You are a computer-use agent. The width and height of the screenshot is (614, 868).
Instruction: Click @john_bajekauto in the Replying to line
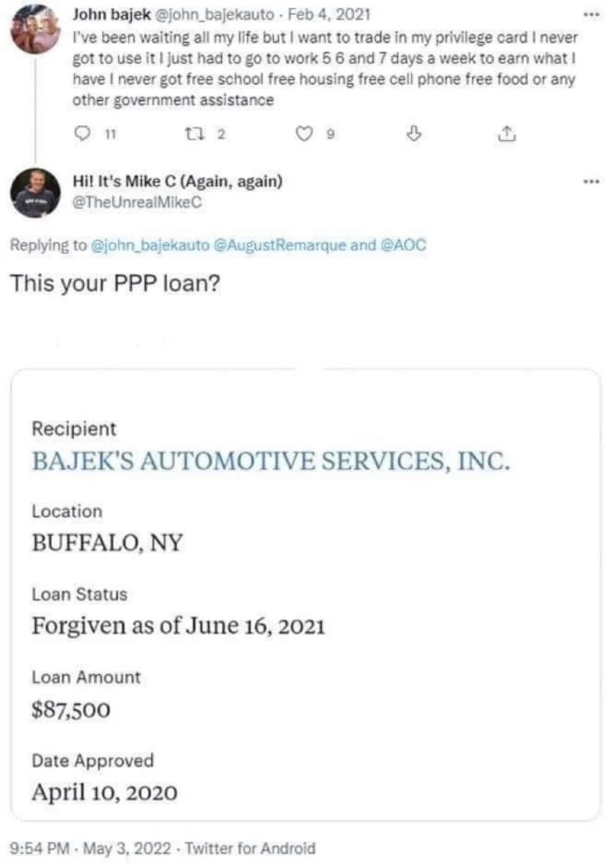(x=150, y=245)
